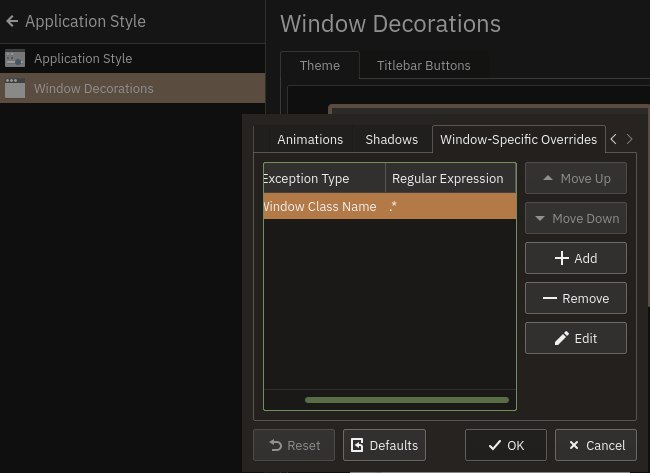Switch to the Theme tab

pyautogui.click(x=320, y=65)
